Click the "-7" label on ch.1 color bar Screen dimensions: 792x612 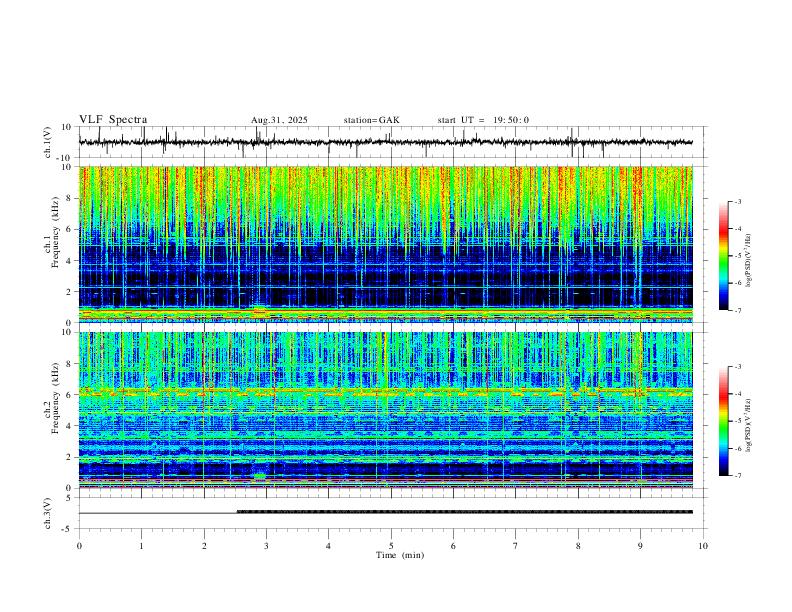738,310
